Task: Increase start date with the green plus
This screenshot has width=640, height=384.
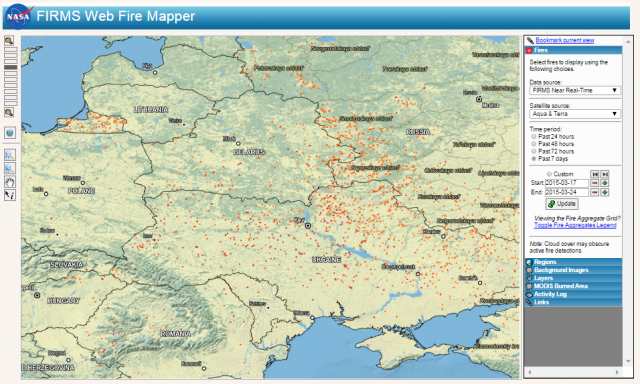Action: 605,183
